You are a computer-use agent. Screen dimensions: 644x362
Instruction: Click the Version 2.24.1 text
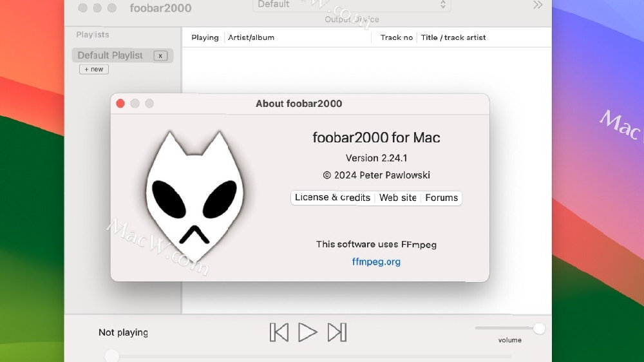coord(376,158)
